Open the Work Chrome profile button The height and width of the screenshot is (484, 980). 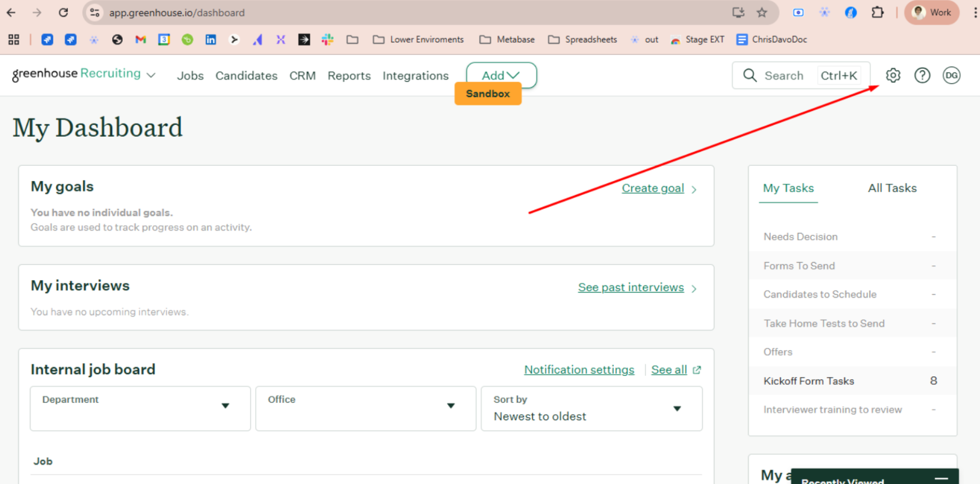coord(932,12)
